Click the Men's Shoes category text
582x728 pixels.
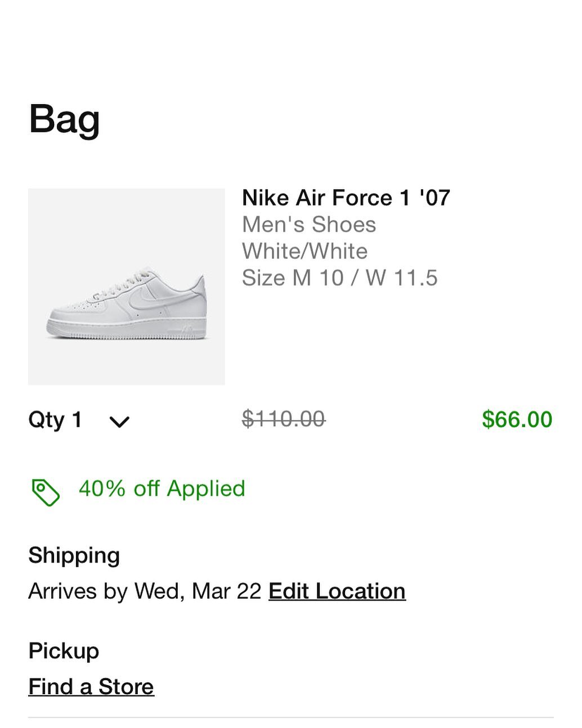point(308,225)
